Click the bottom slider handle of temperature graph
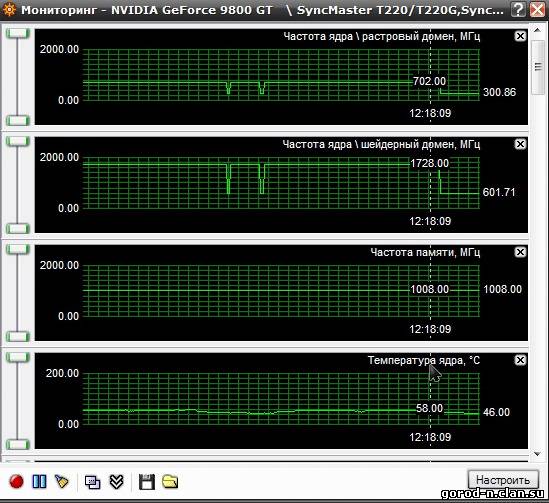This screenshot has height=503, width=549. pyautogui.click(x=18, y=445)
